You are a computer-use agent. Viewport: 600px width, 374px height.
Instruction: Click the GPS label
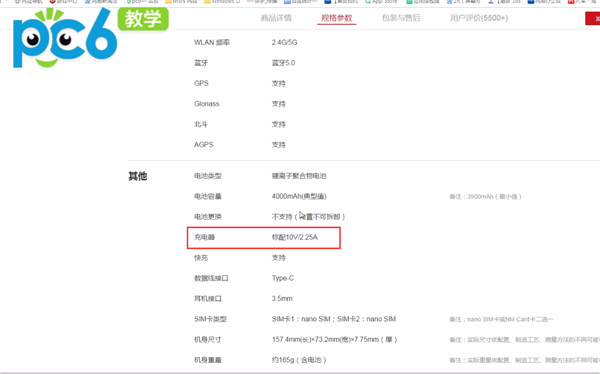[201, 83]
